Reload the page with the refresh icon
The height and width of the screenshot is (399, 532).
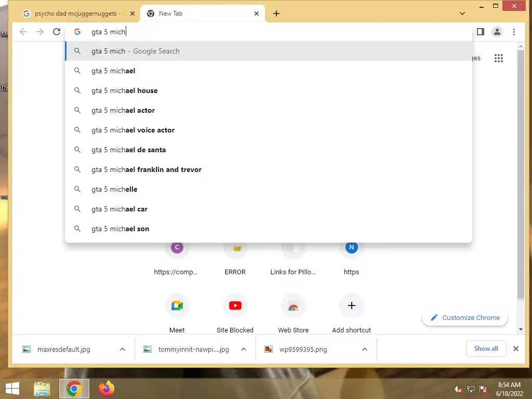coord(57,32)
